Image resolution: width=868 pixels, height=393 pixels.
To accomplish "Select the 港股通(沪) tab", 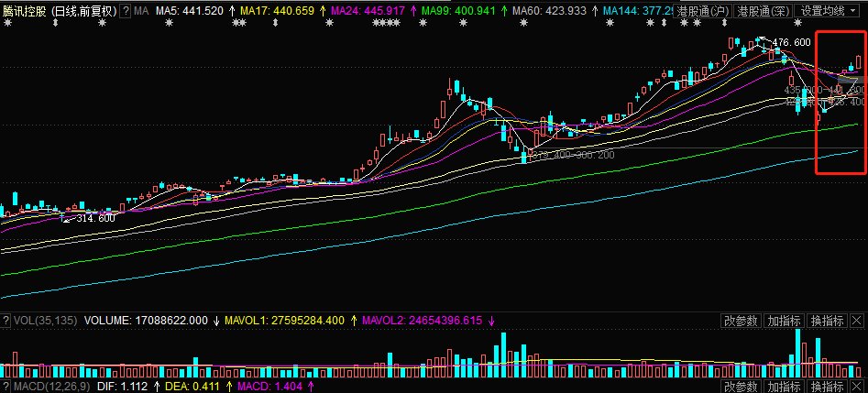I will pyautogui.click(x=703, y=11).
